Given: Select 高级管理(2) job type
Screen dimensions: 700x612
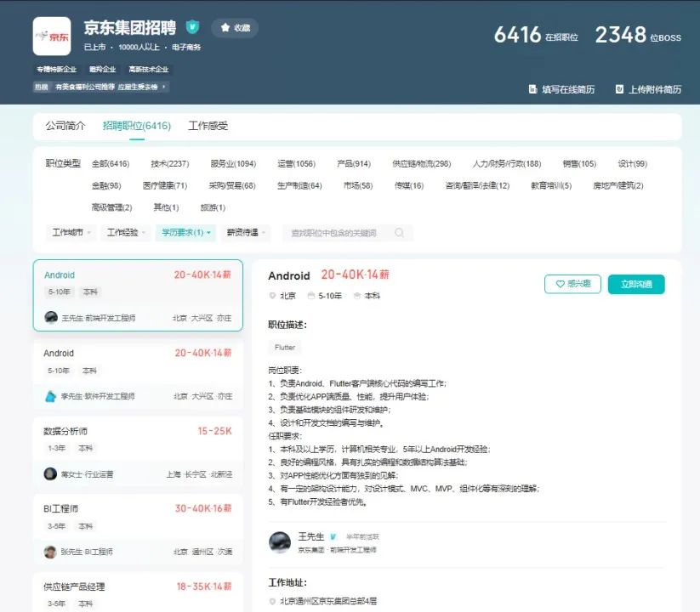Looking at the screenshot, I should pyautogui.click(x=111, y=207).
